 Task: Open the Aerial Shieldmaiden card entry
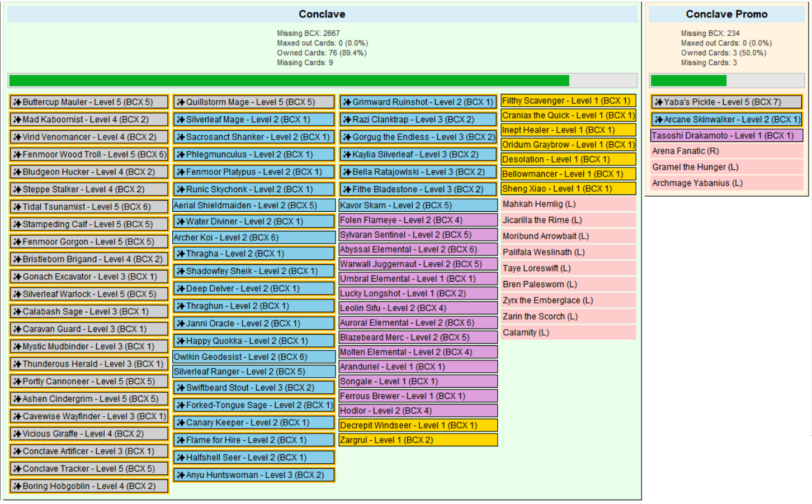click(x=254, y=206)
